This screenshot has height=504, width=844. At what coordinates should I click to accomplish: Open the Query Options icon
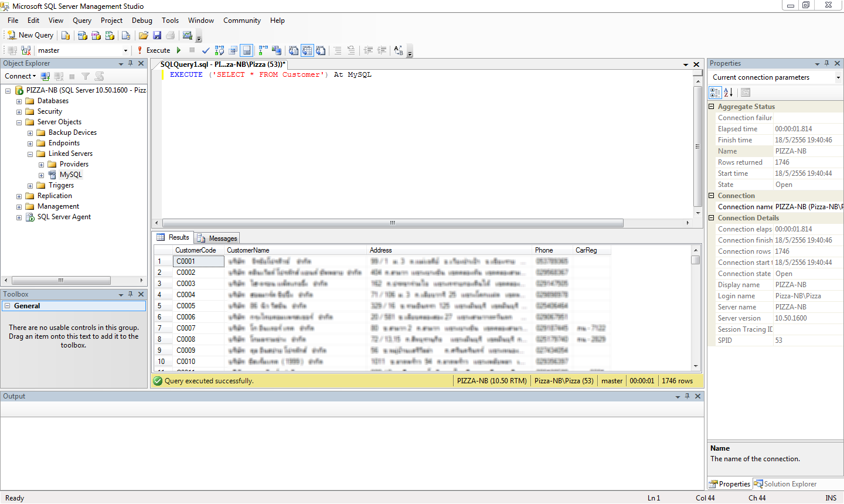233,50
